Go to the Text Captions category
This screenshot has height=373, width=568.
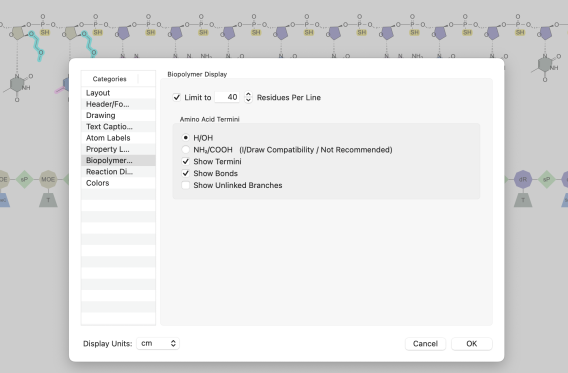coord(118,126)
